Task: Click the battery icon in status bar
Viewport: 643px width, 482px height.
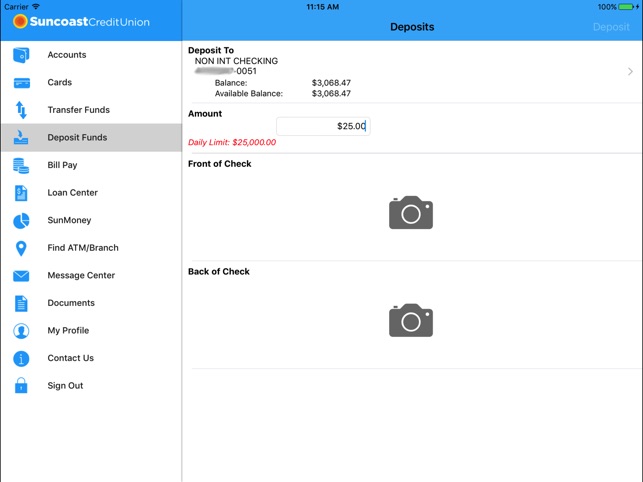Action: click(626, 7)
